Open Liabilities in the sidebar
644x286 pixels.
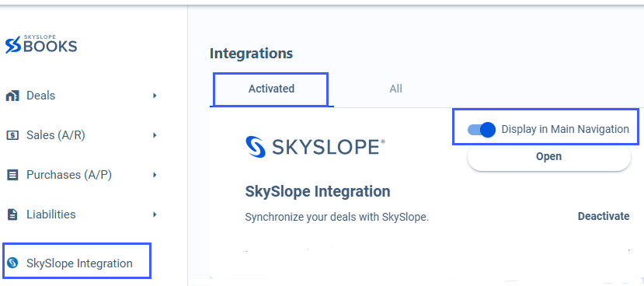click(51, 214)
